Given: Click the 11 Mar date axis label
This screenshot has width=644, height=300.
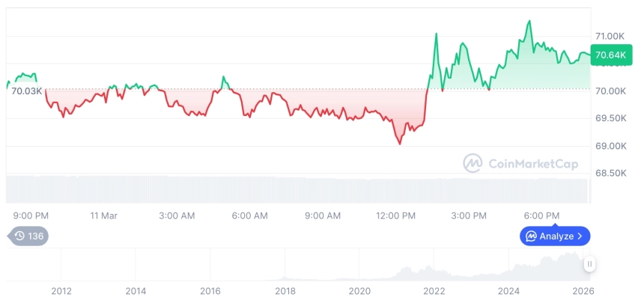Looking at the screenshot, I should tap(104, 215).
